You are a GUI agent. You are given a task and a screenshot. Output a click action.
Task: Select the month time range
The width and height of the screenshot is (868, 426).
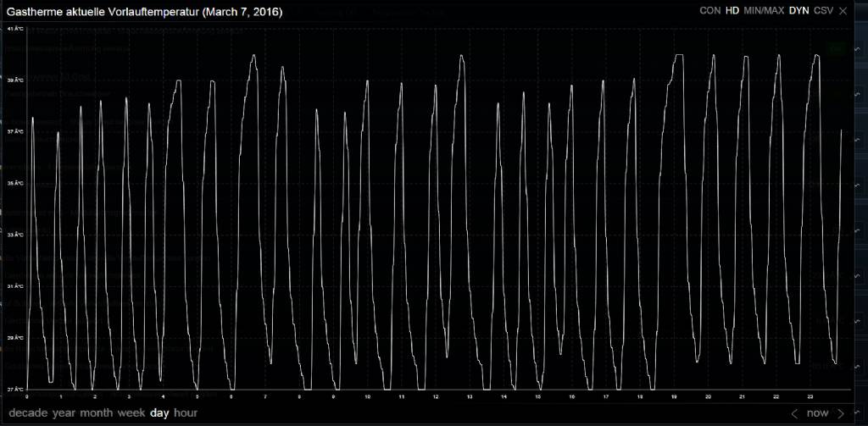tap(97, 413)
